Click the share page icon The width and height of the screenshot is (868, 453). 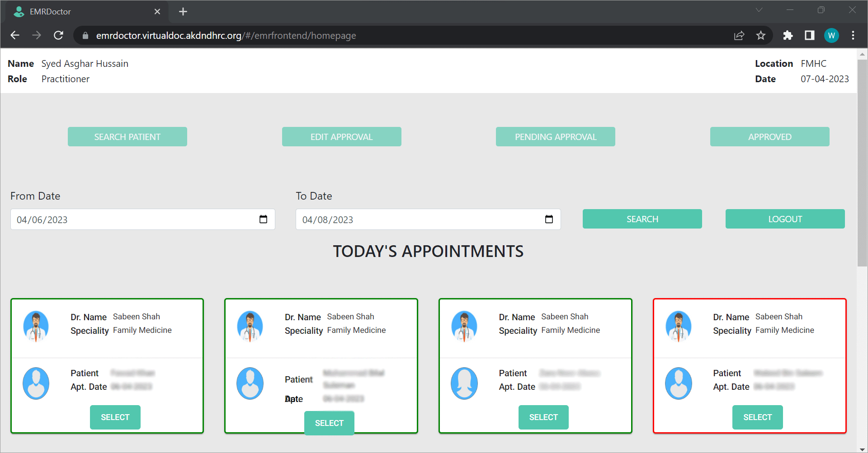tap(739, 35)
